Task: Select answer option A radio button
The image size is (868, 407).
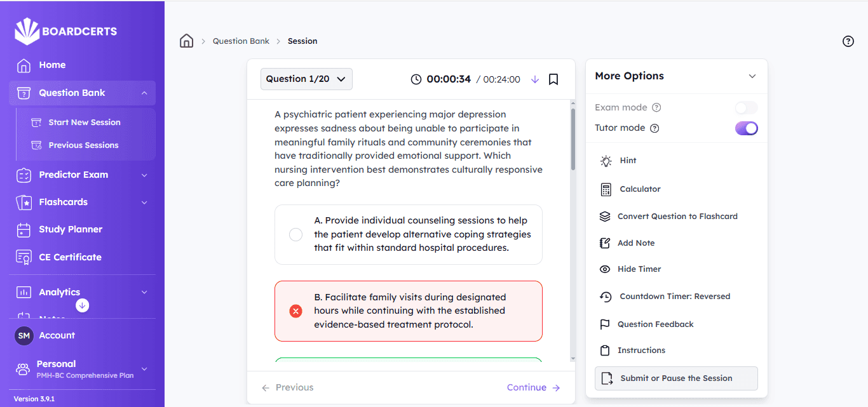Action: (295, 235)
